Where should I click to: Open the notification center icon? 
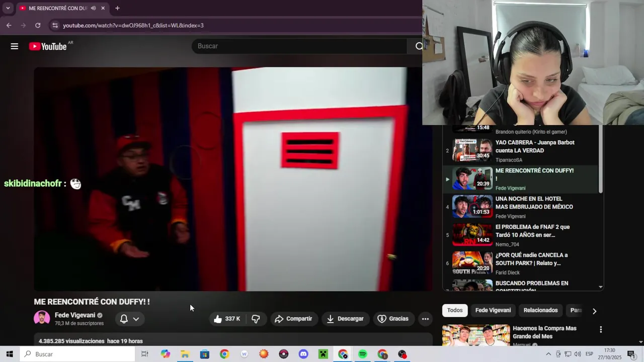click(631, 354)
